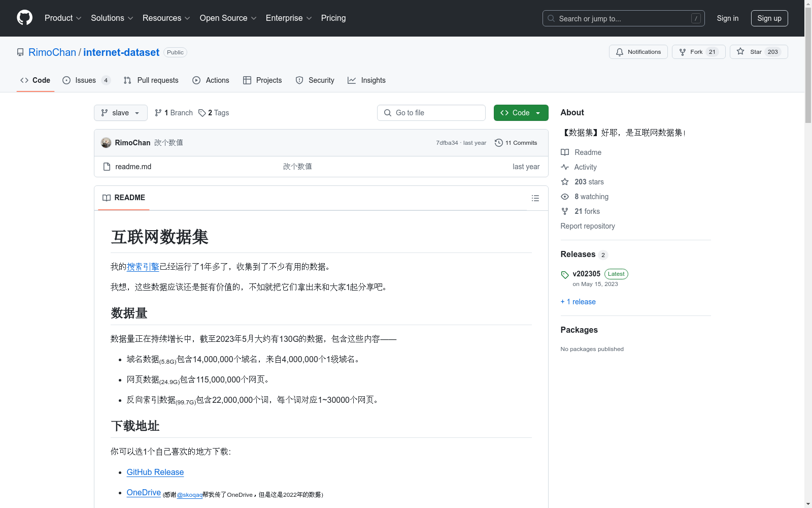This screenshot has height=508, width=812.
Task: Switch to the Actions tab
Action: 211,80
